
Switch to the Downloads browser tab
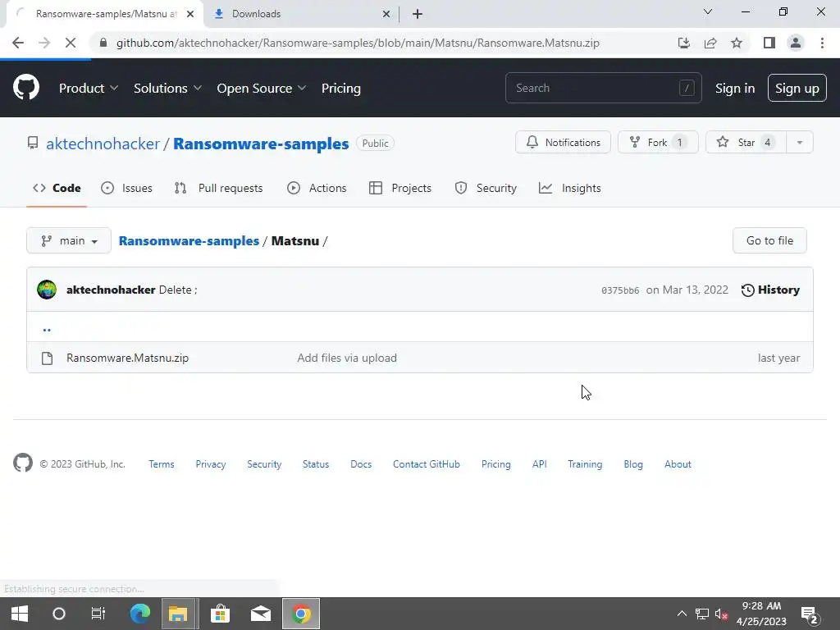[x=300, y=14]
